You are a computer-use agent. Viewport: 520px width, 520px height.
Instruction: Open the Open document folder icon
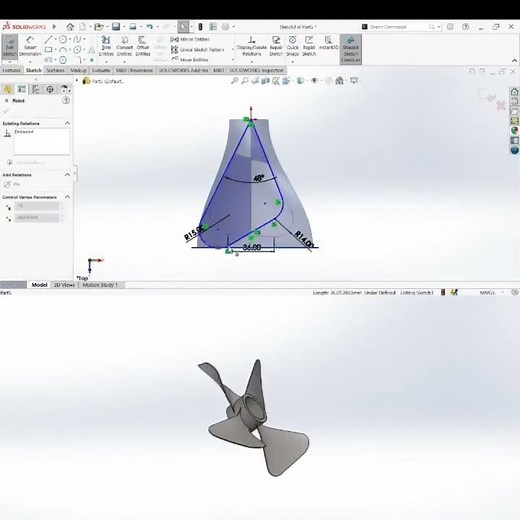99,27
